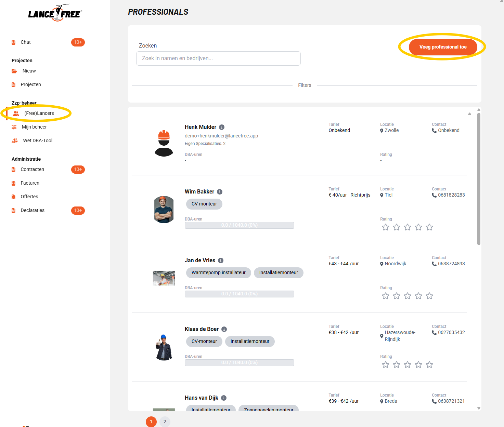
Task: Click Wim Bakker's DBA-uren progress bar
Action: pyautogui.click(x=239, y=225)
